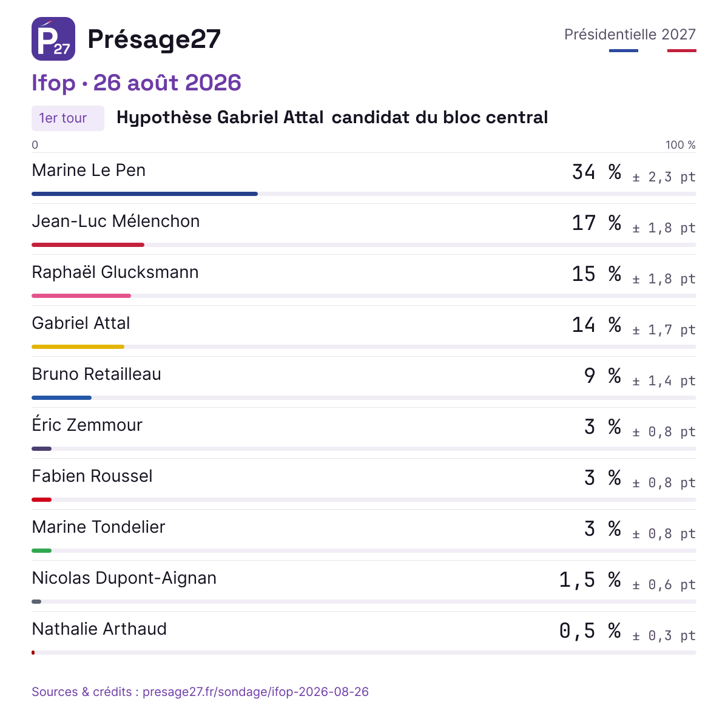Screen dimensions: 728x716
Task: Open the presage27.fr source link
Action: point(200,692)
